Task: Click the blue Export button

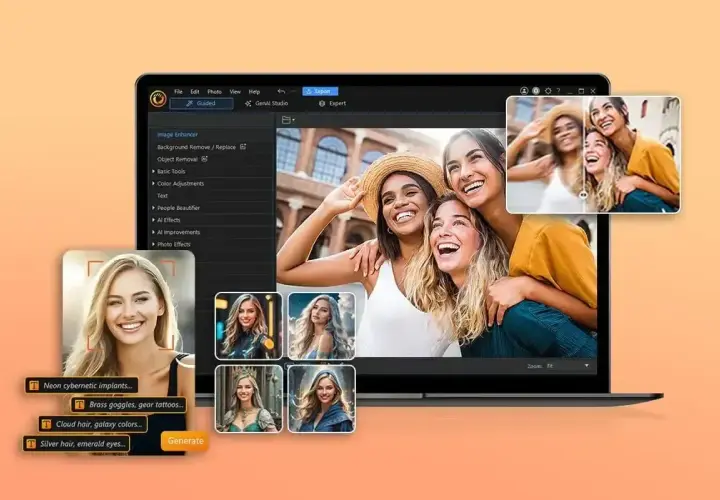Action: point(320,91)
